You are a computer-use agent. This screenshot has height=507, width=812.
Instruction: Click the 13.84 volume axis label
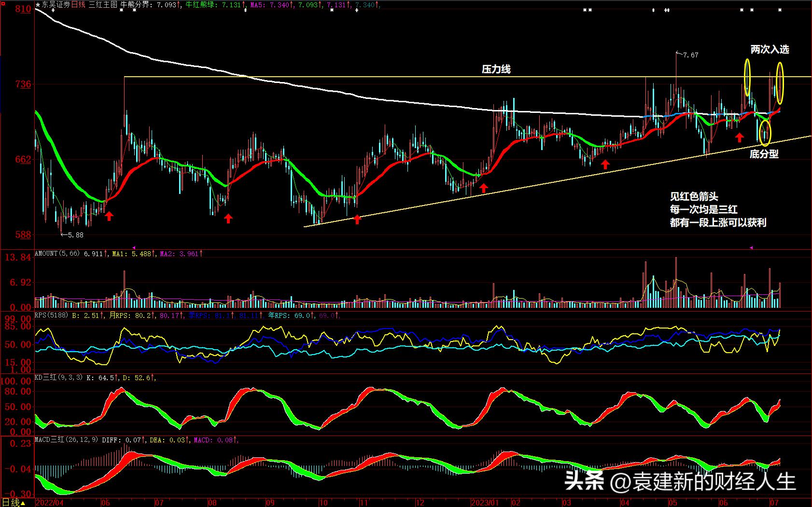(x=18, y=257)
